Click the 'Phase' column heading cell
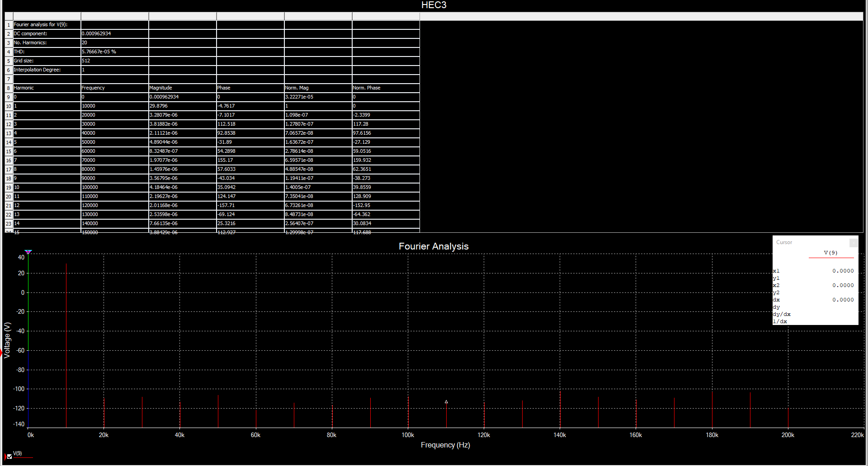This screenshot has height=466, width=868. click(250, 88)
